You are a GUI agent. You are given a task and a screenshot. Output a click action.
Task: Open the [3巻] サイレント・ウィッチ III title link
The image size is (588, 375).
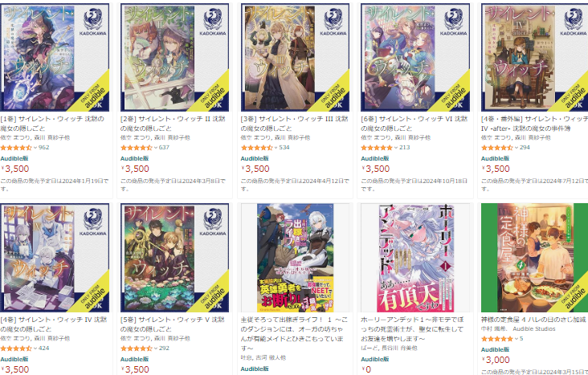tap(294, 124)
